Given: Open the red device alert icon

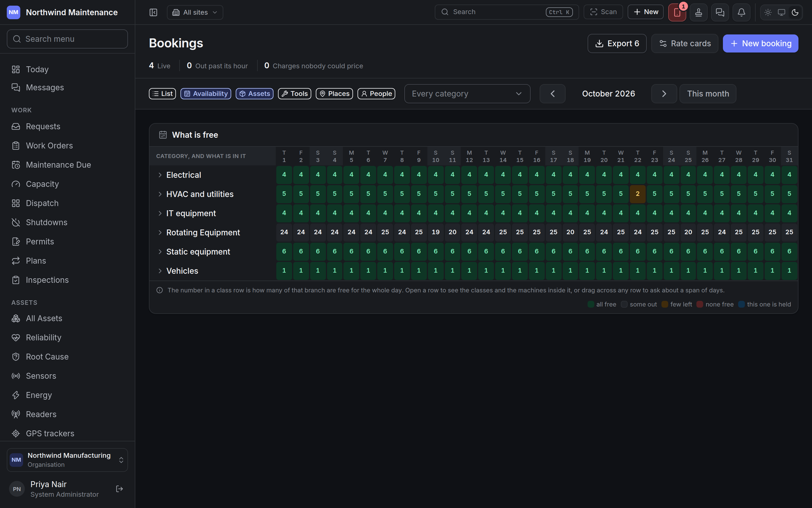Looking at the screenshot, I should pyautogui.click(x=677, y=12).
